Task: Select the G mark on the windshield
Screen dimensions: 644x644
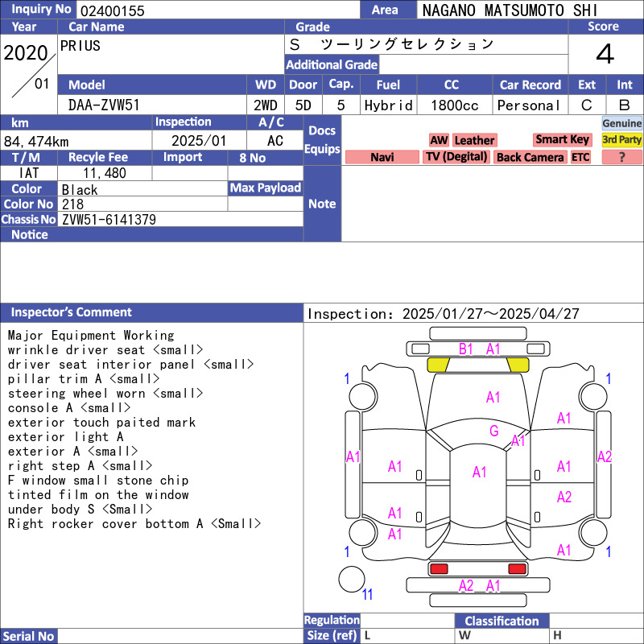Action: (x=494, y=431)
